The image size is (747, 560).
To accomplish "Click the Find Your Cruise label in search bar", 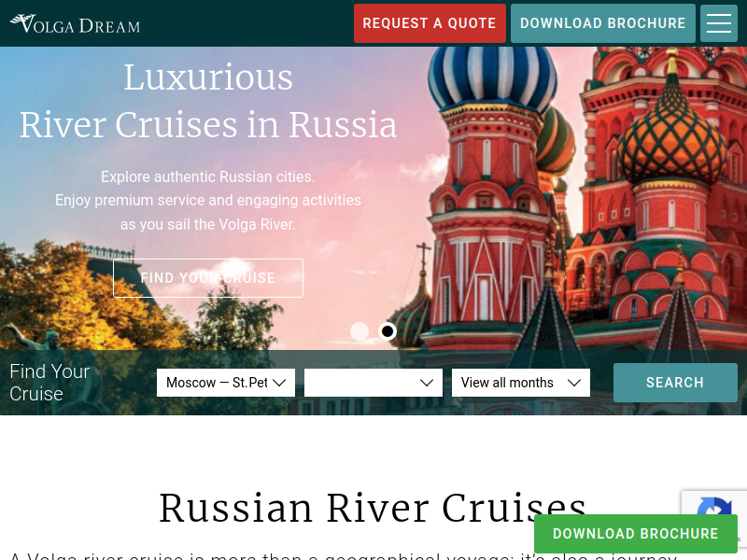I will 49,383.
